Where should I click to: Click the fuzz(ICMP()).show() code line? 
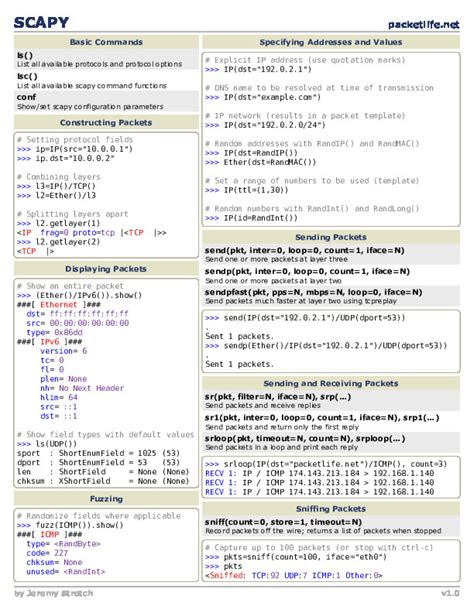pyautogui.click(x=70, y=525)
